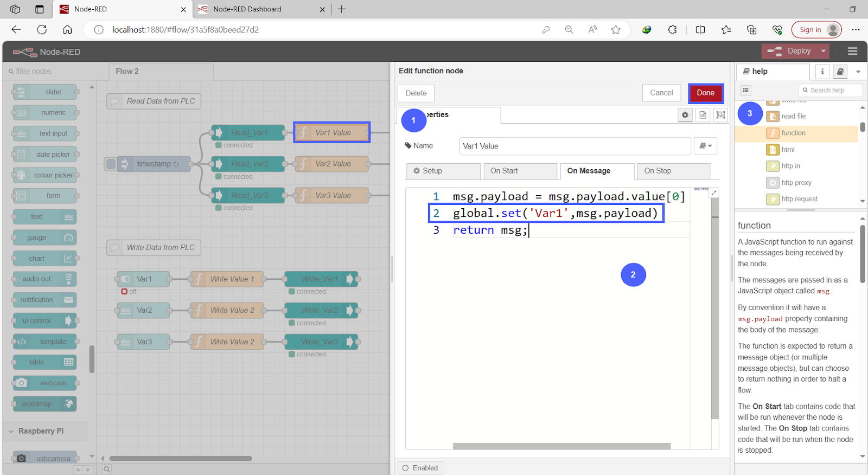
Task: Open a new browser tab
Action: [342, 9]
